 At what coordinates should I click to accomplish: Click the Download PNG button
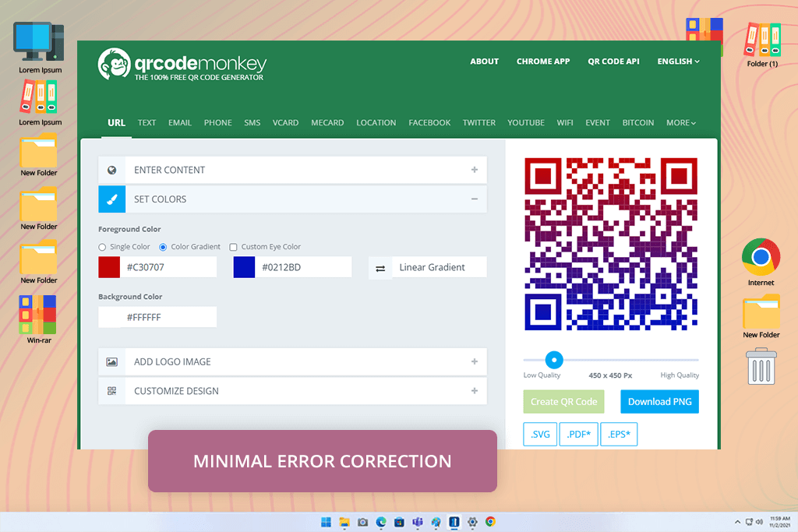click(x=659, y=402)
